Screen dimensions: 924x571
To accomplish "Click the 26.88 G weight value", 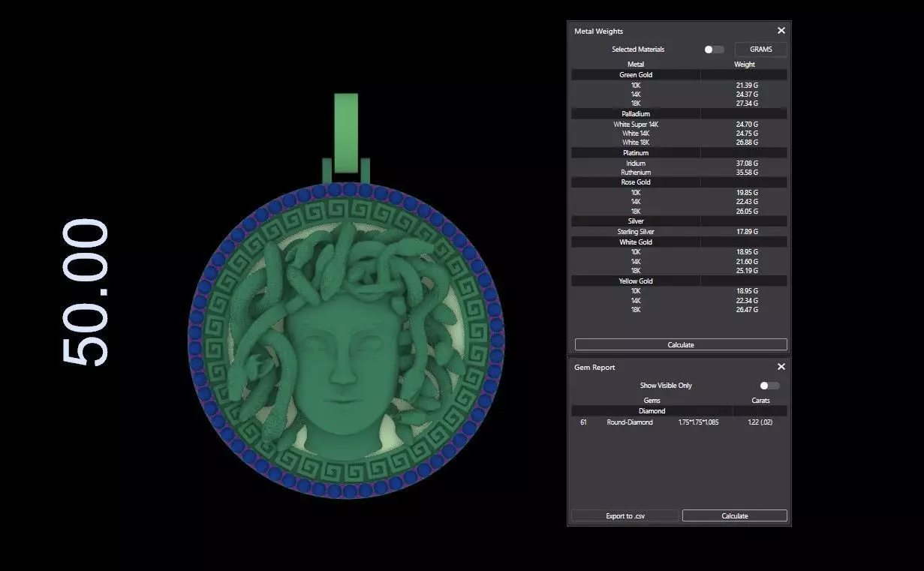I will (747, 143).
